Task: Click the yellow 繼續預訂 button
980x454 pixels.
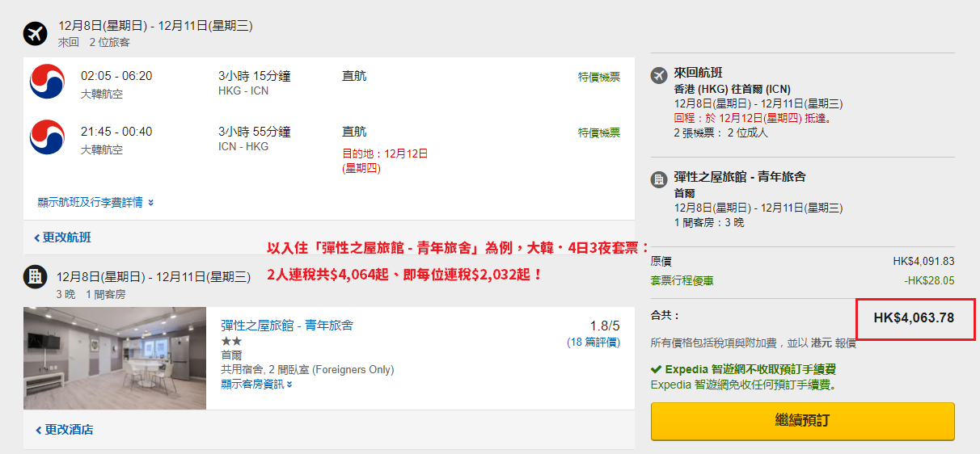Action: click(803, 422)
